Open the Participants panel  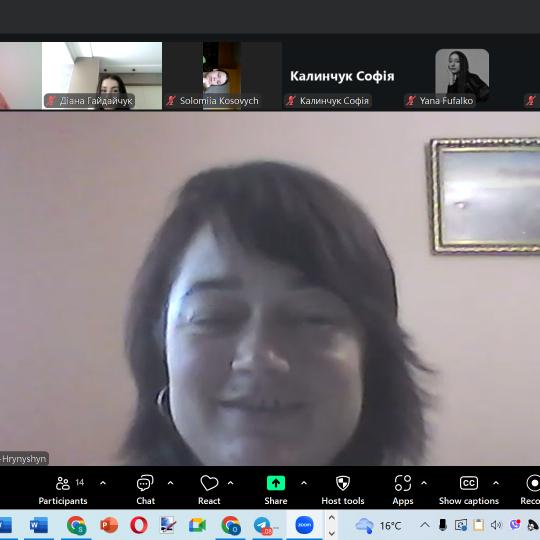63,490
